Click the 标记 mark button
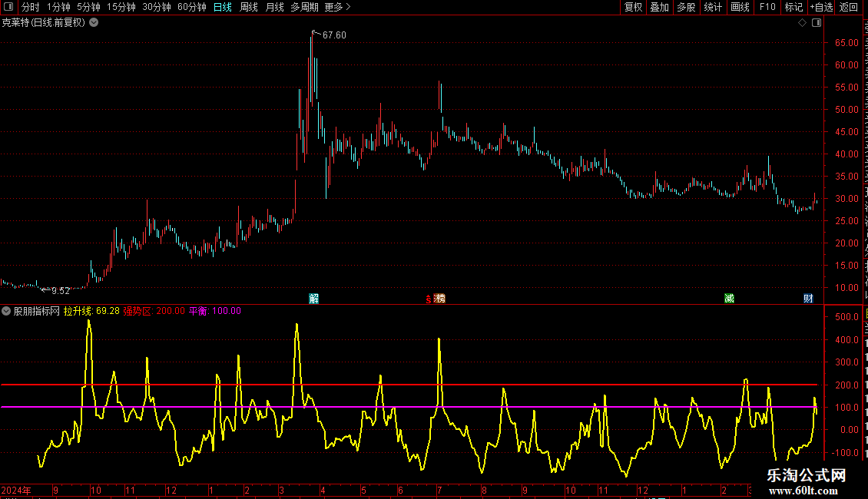868x499 pixels. 793,7
